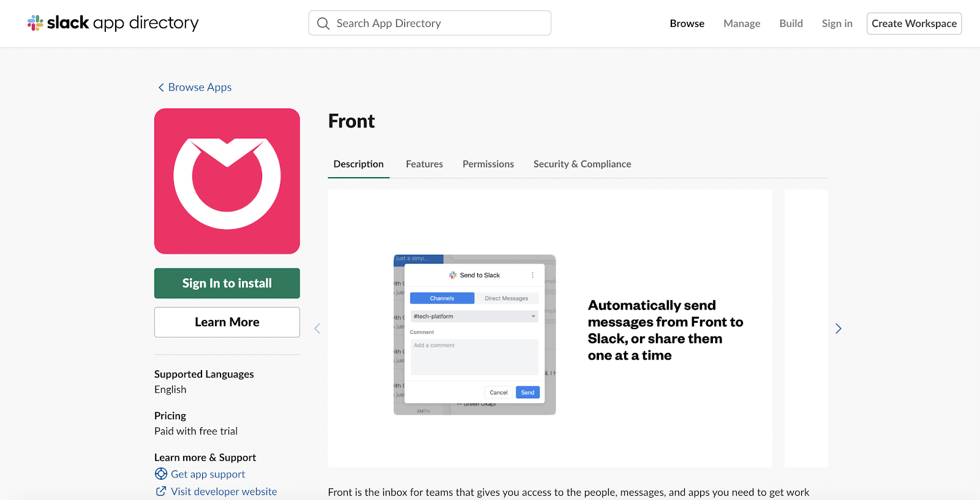Switch to the Permissions tab
The image size is (980, 500).
pos(488,164)
